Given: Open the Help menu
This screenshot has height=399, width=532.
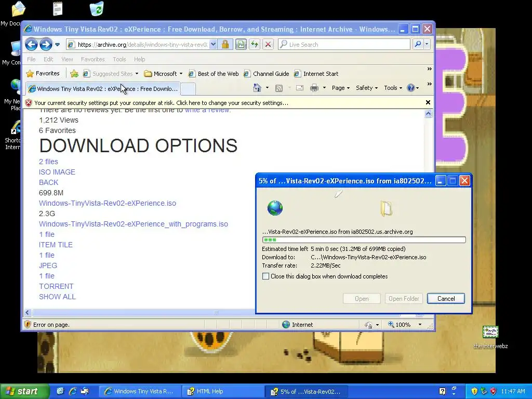Looking at the screenshot, I should (x=139, y=59).
